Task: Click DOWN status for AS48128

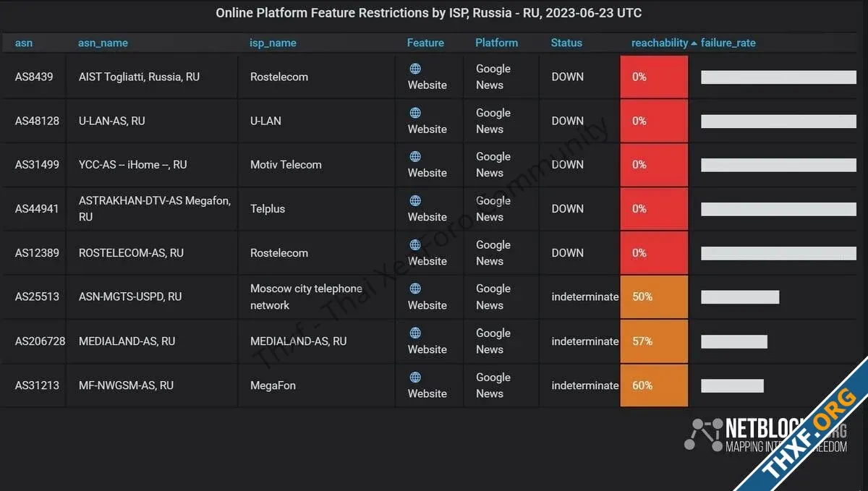Action: pos(567,121)
